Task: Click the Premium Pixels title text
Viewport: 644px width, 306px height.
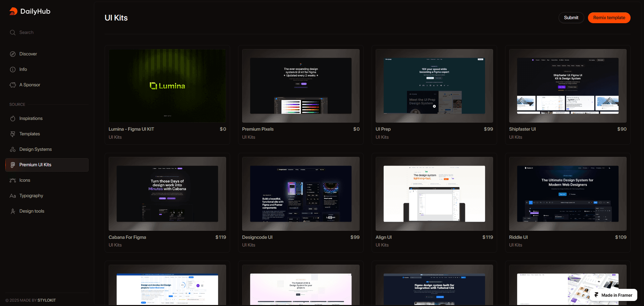Action: (x=258, y=129)
